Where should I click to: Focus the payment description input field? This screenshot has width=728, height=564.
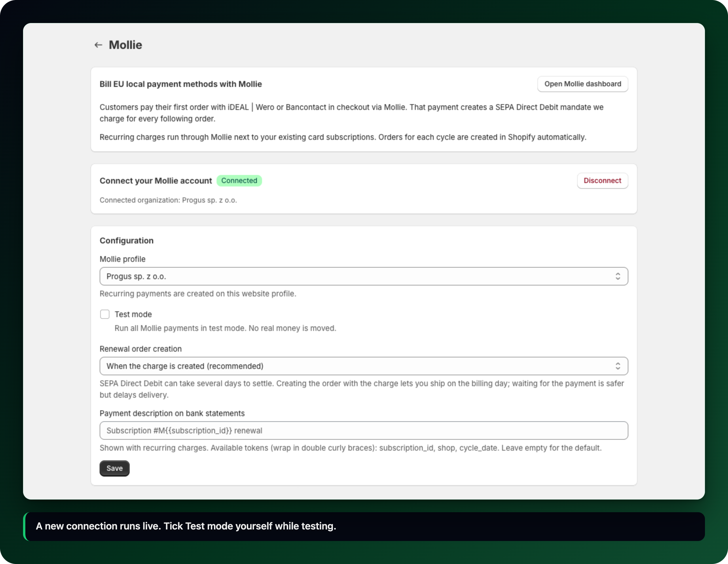point(364,430)
